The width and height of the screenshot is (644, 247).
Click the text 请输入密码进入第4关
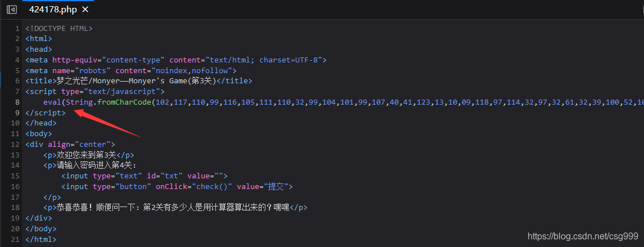tap(95, 165)
